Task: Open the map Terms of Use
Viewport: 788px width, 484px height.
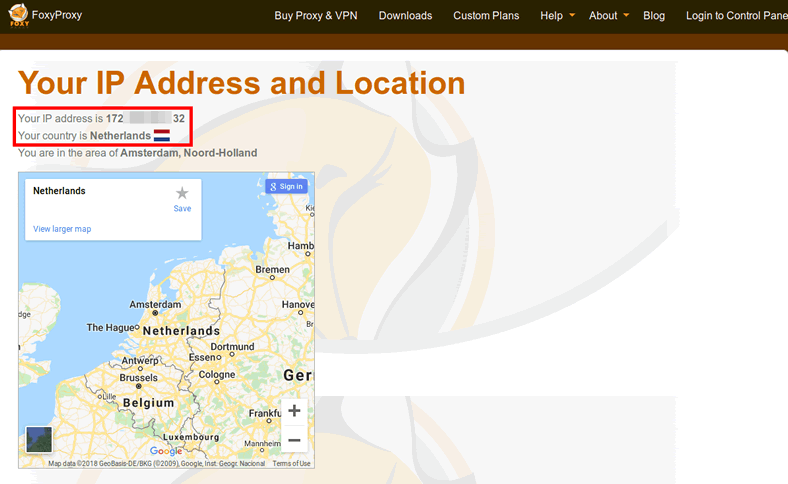Action: pyautogui.click(x=291, y=463)
